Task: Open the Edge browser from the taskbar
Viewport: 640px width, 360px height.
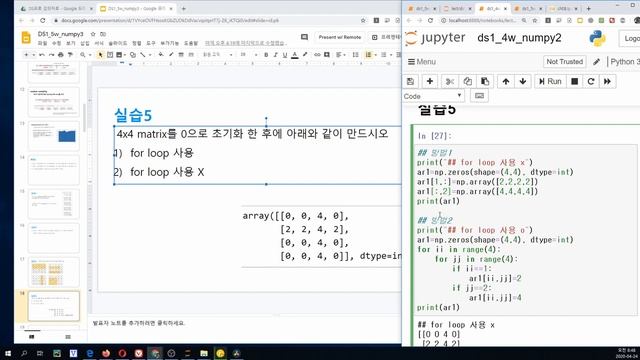Action: click(x=90, y=353)
